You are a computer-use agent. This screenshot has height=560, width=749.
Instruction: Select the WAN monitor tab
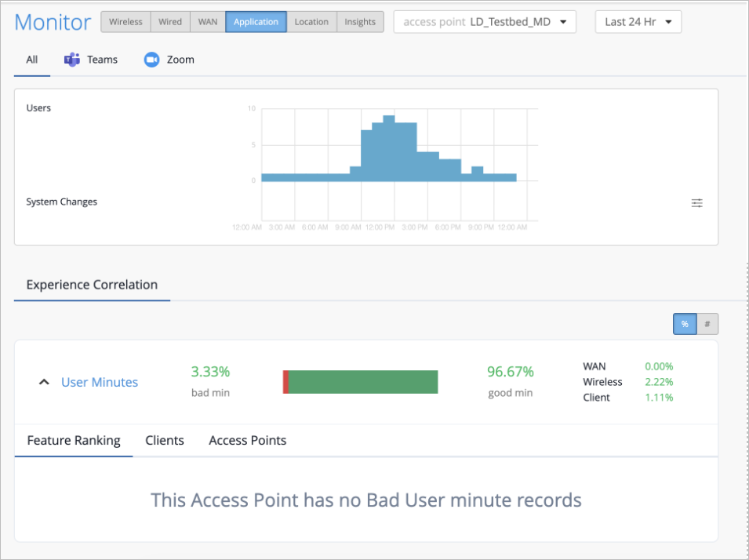(208, 22)
